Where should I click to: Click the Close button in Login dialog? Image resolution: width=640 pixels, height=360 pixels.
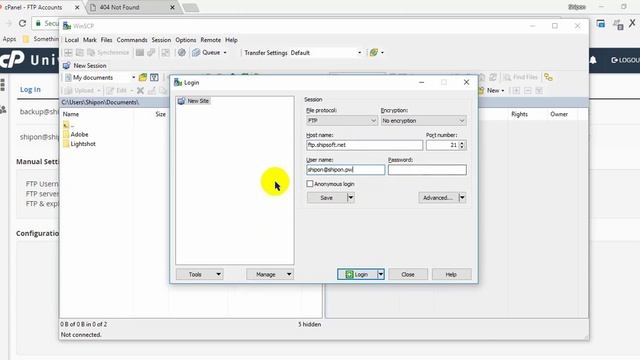tap(408, 274)
